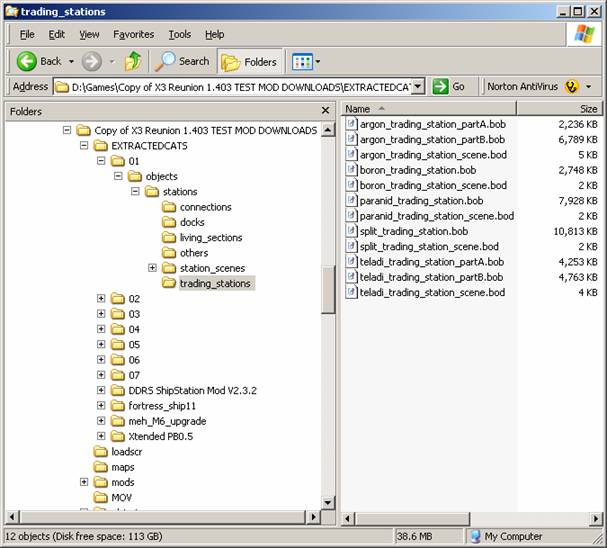The image size is (607, 548).
Task: Click the Norton AntiVirus toolbar icon
Action: pos(572,87)
